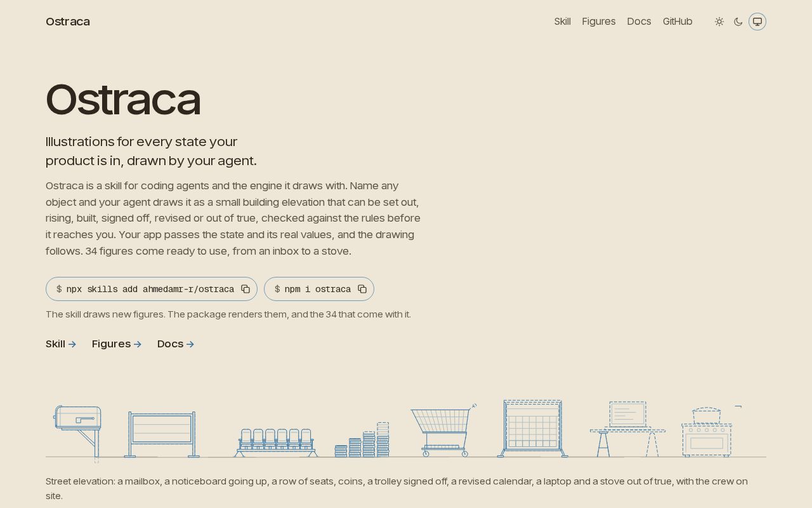Open Figures in the top navigation
The width and height of the screenshot is (812, 508).
pyautogui.click(x=599, y=22)
